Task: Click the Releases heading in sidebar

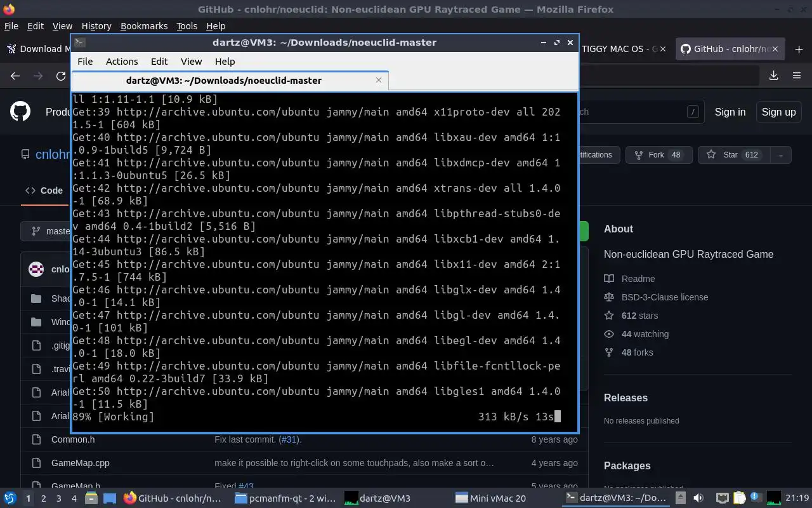Action: 625,398
